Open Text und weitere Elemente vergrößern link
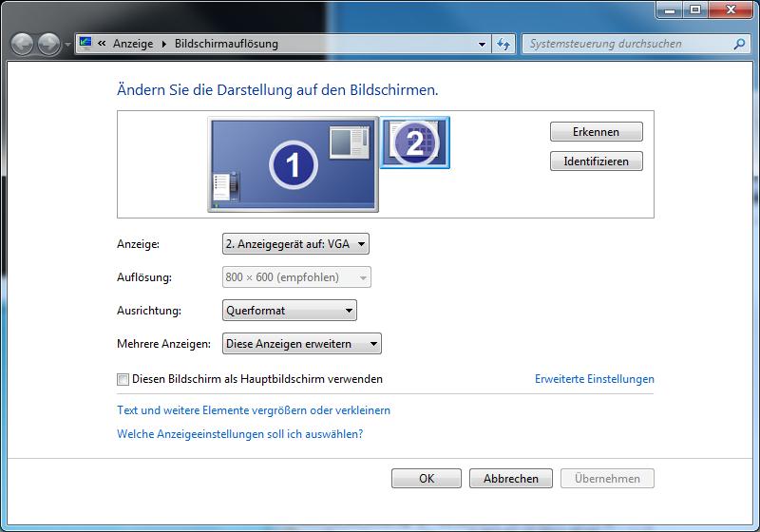 coord(254,410)
